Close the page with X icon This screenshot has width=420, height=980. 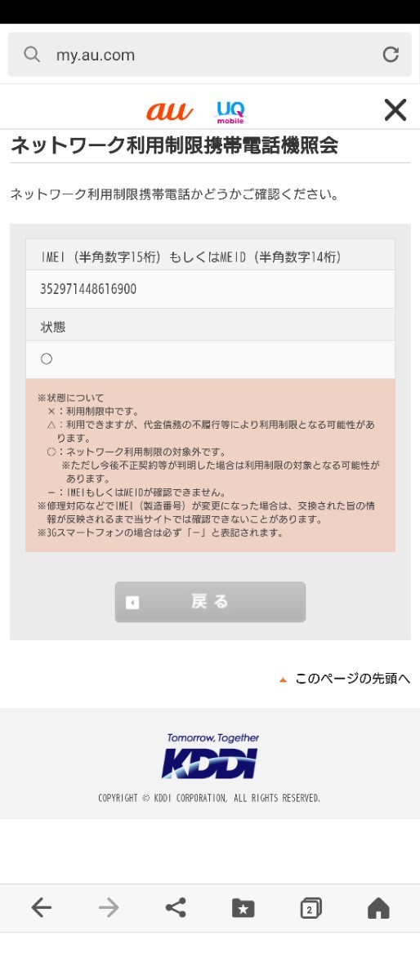click(395, 109)
